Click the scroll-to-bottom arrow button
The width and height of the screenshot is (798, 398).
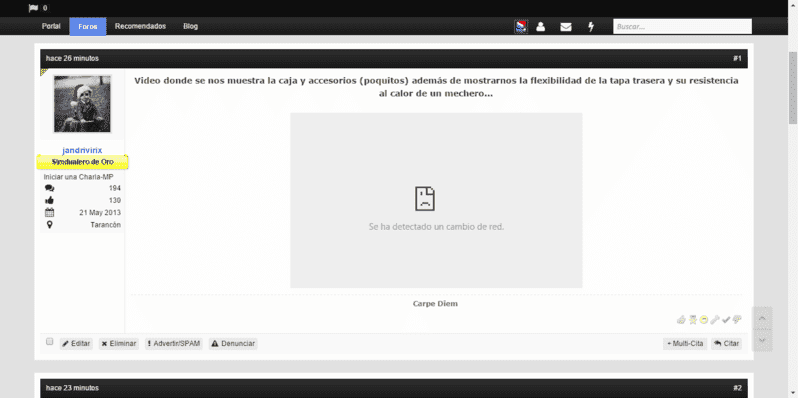tap(762, 340)
